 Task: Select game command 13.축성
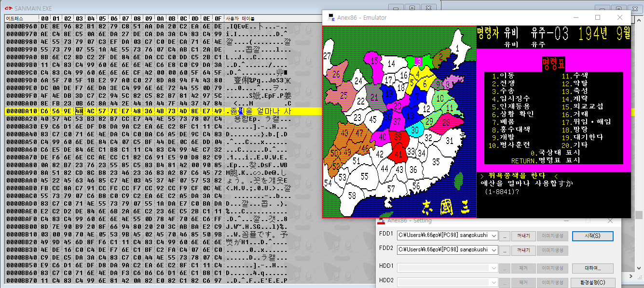[x=575, y=91]
